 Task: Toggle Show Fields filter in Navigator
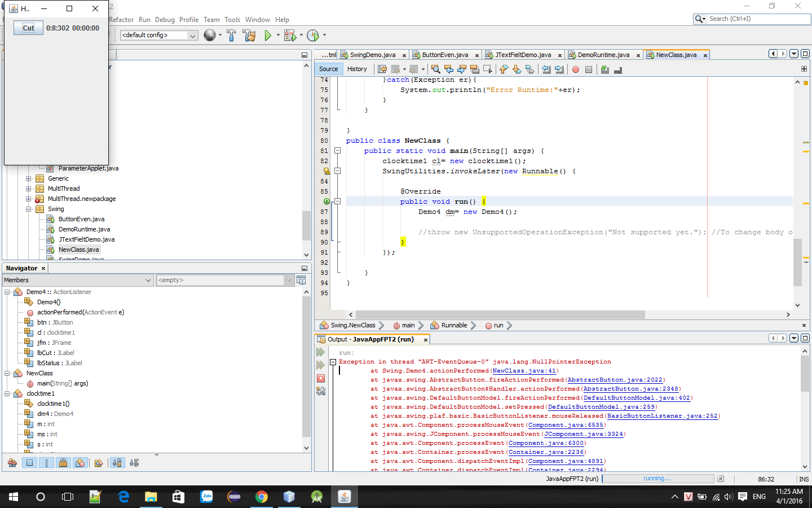pos(29,463)
